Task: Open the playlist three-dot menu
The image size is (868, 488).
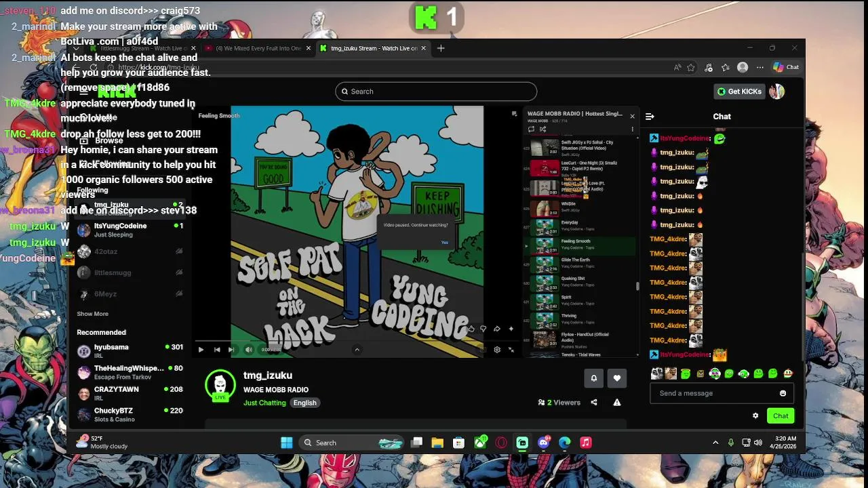Action: click(632, 129)
